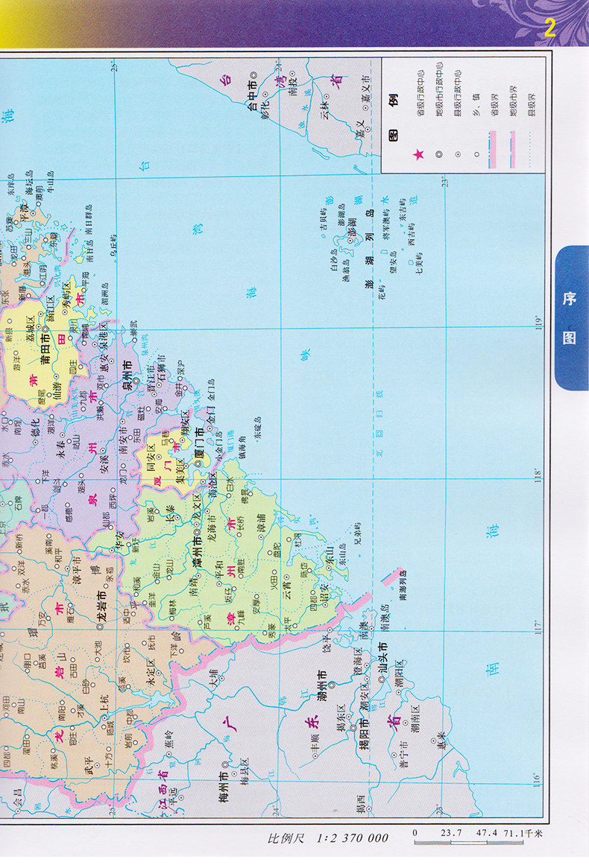Click the 普宁市 label
The image size is (589, 868).
point(403,755)
